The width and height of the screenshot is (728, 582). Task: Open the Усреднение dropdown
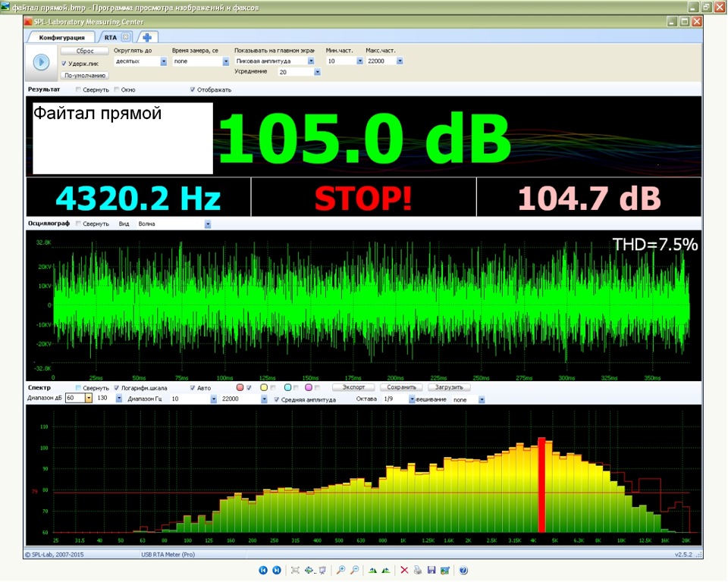(318, 72)
